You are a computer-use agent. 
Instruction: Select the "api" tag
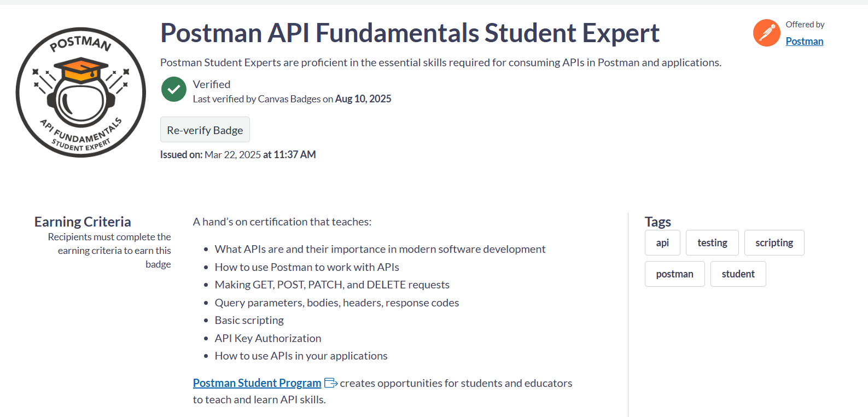coord(662,243)
